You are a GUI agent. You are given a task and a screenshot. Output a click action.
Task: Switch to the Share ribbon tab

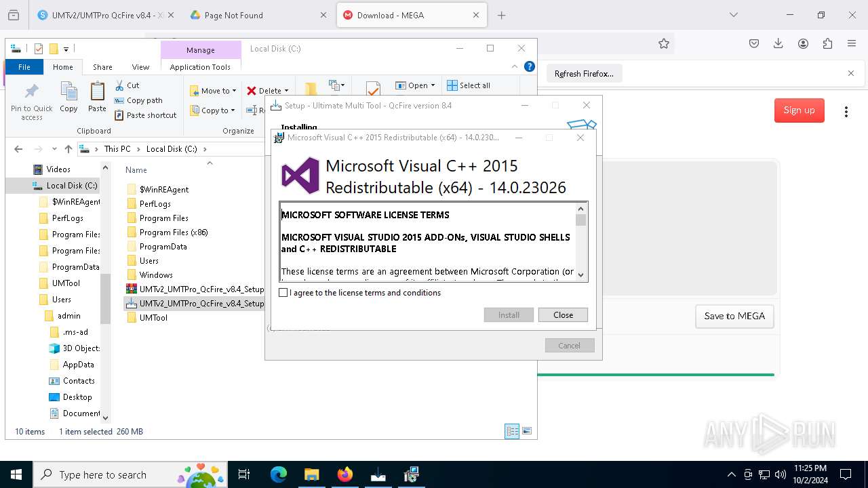click(102, 67)
